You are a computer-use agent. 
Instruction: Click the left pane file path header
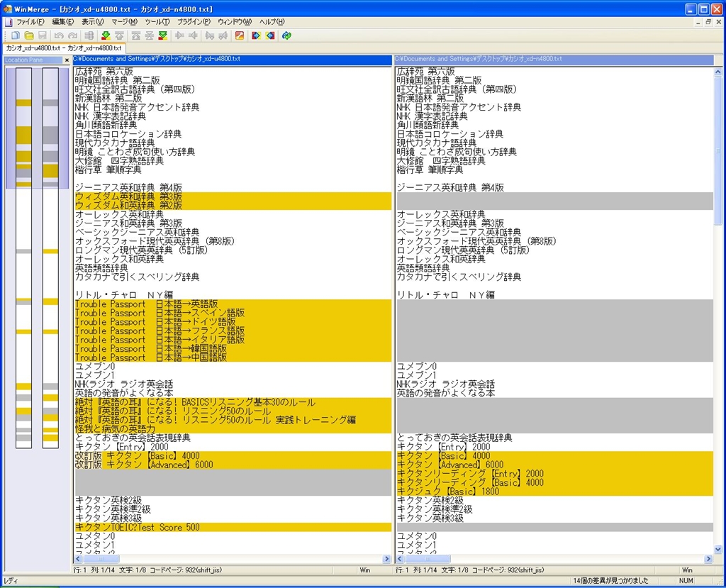[x=233, y=60]
